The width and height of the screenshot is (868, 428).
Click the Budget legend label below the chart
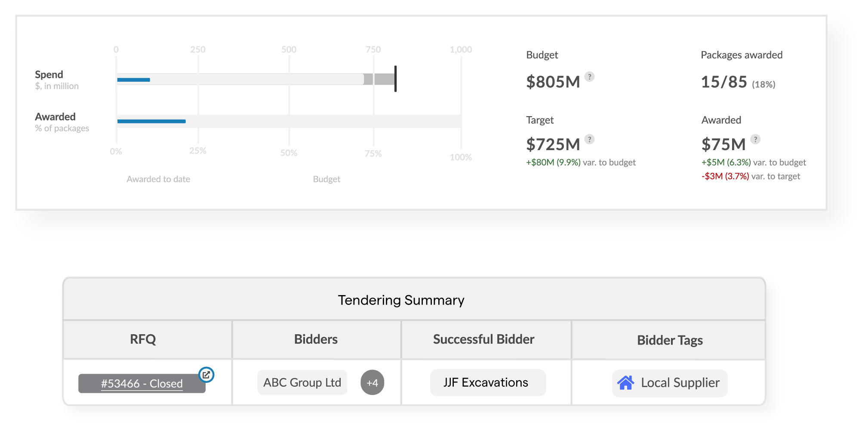pos(326,179)
